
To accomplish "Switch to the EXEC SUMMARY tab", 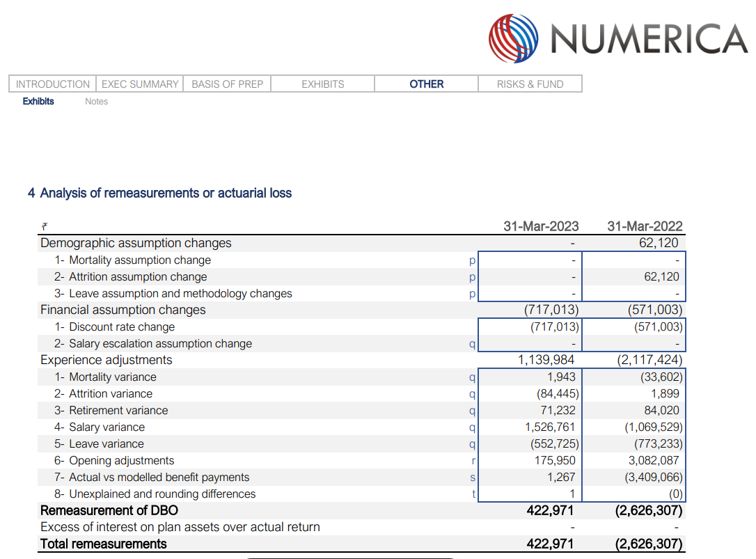I will coord(140,84).
